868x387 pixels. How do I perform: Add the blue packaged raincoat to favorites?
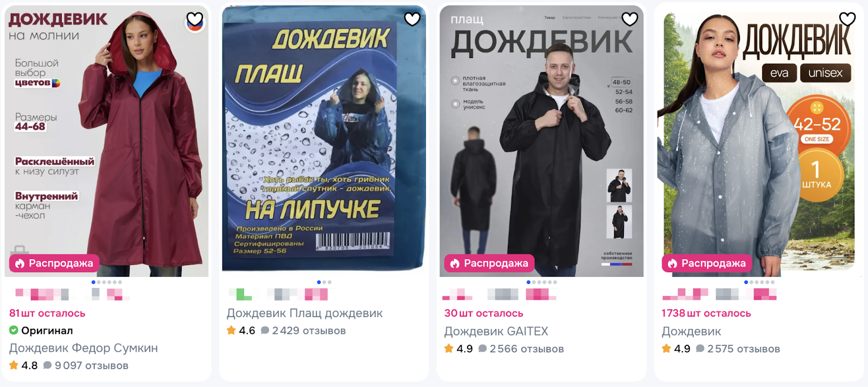point(412,19)
